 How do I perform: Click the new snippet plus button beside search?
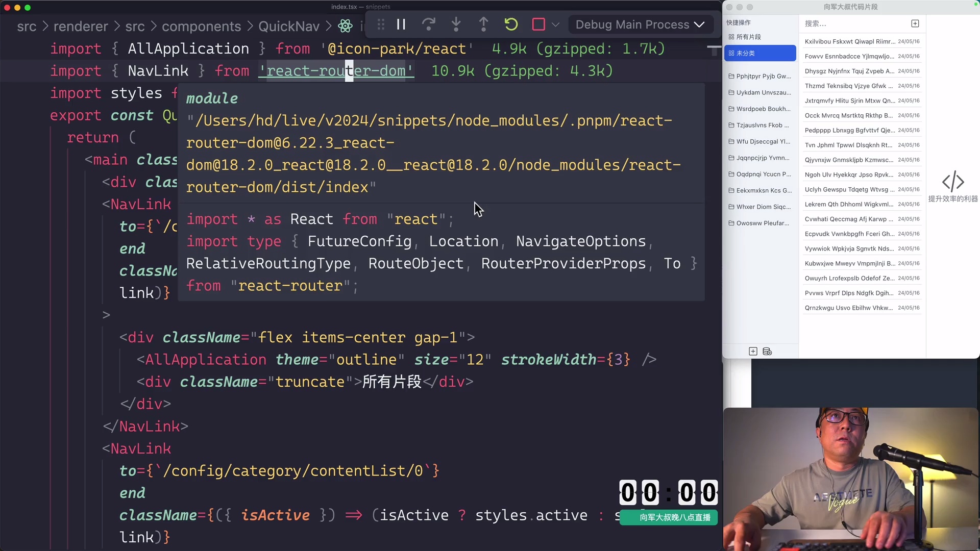[915, 23]
